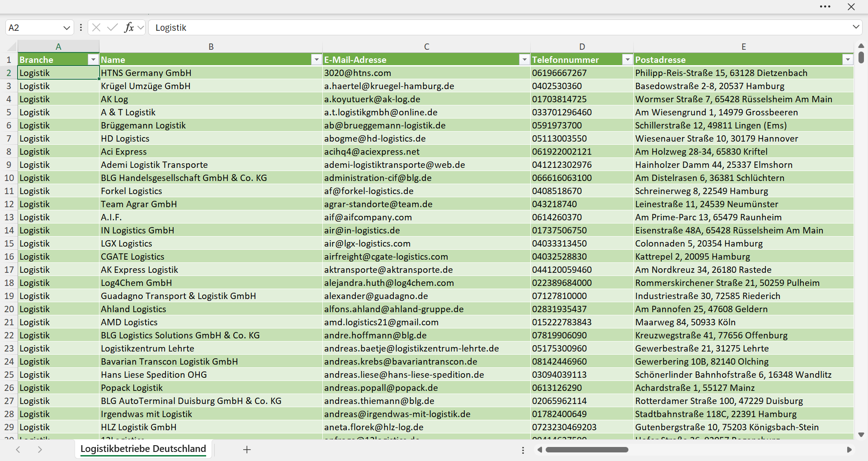
Task: Select the Logistikbetriebe Deutschland sheet tab
Action: pyautogui.click(x=143, y=449)
